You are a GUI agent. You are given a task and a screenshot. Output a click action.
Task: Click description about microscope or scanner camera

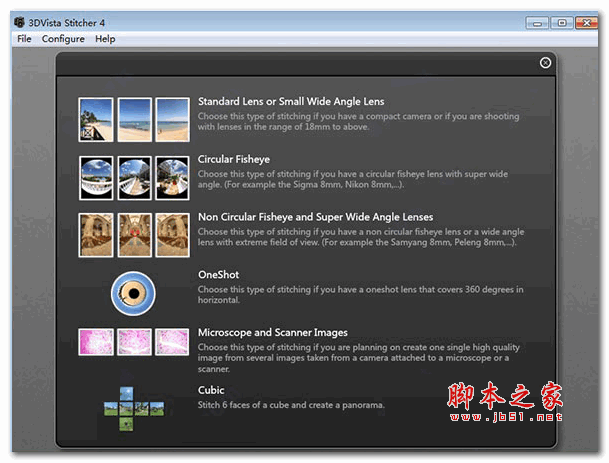coord(358,358)
